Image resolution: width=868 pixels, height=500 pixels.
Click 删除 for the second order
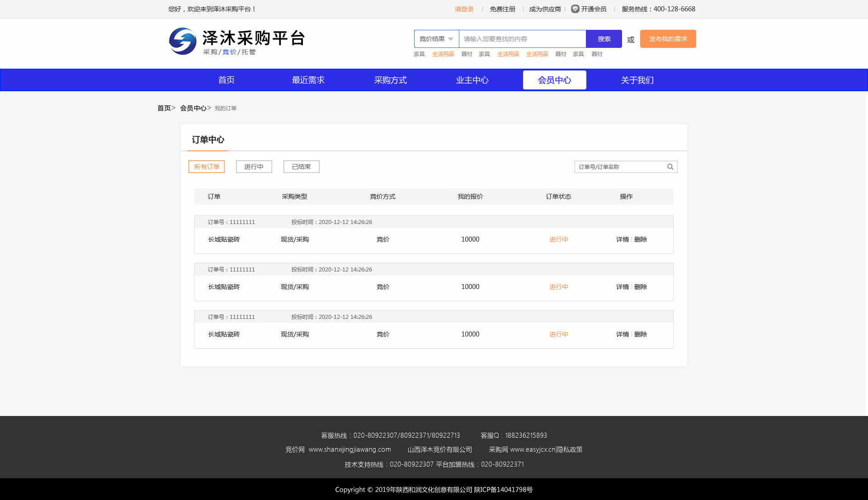[x=641, y=287]
